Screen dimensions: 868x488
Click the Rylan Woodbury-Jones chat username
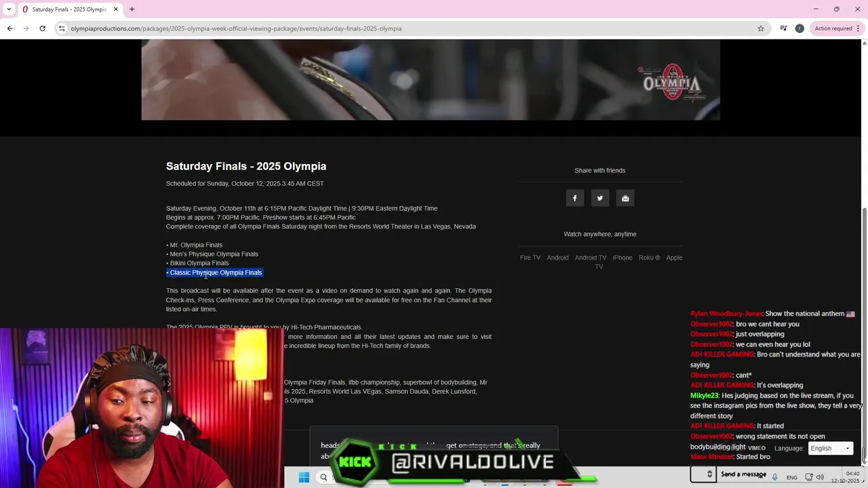tap(726, 314)
